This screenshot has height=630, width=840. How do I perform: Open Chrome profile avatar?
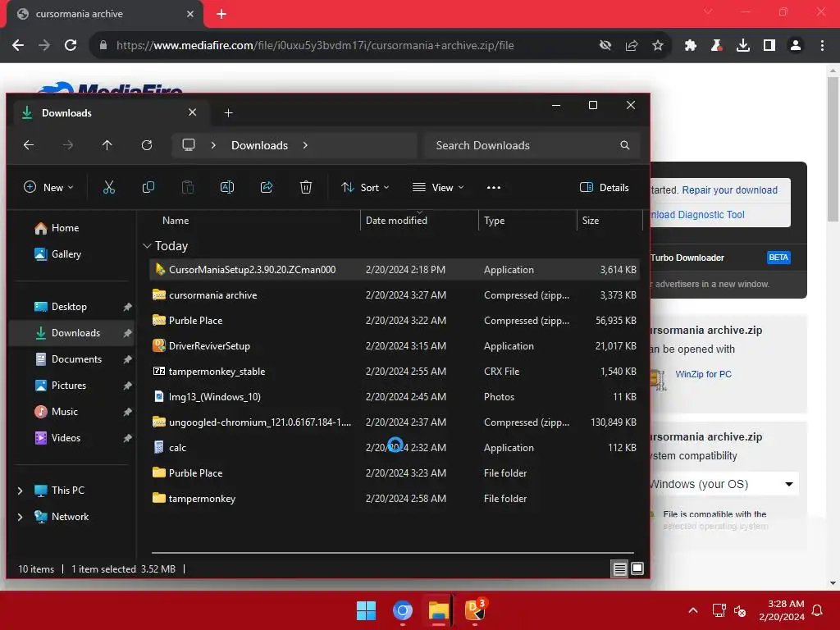point(796,46)
